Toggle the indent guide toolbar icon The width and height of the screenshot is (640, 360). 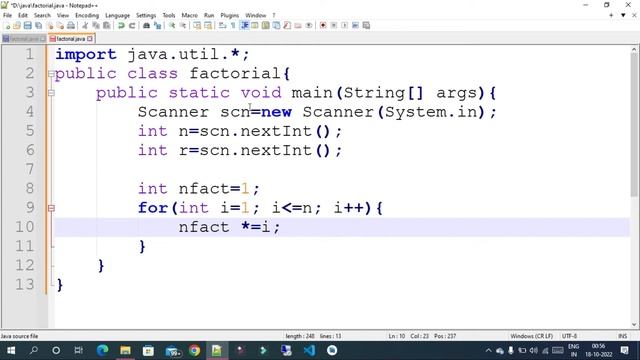pyautogui.click(x=244, y=25)
